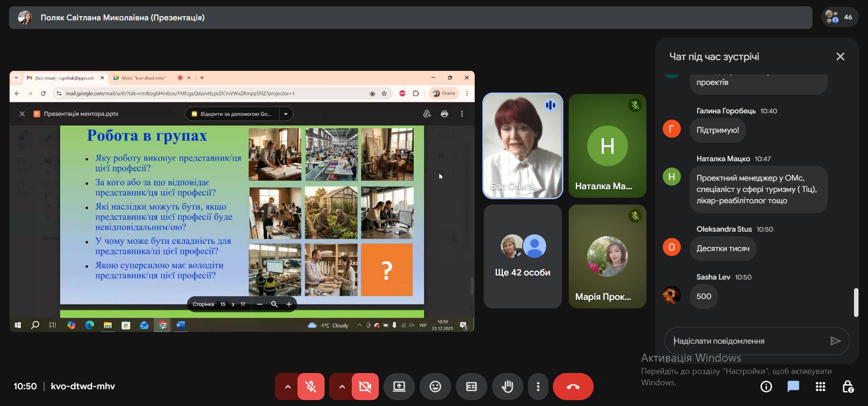Open the emoji reactions icon
The width and height of the screenshot is (868, 406).
(435, 387)
